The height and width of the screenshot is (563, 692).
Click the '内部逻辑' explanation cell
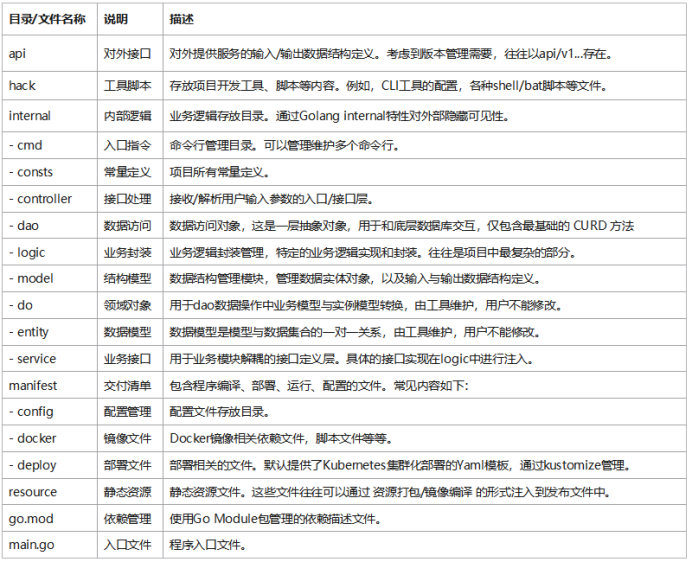pos(128,116)
